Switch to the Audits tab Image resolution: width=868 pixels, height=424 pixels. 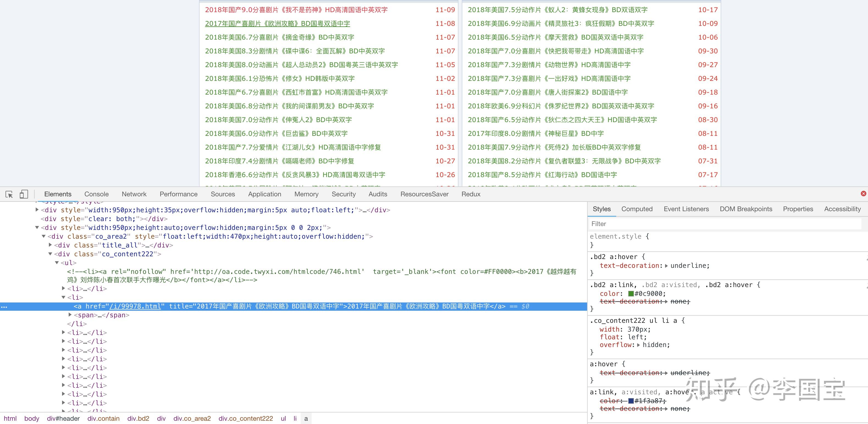coord(378,194)
